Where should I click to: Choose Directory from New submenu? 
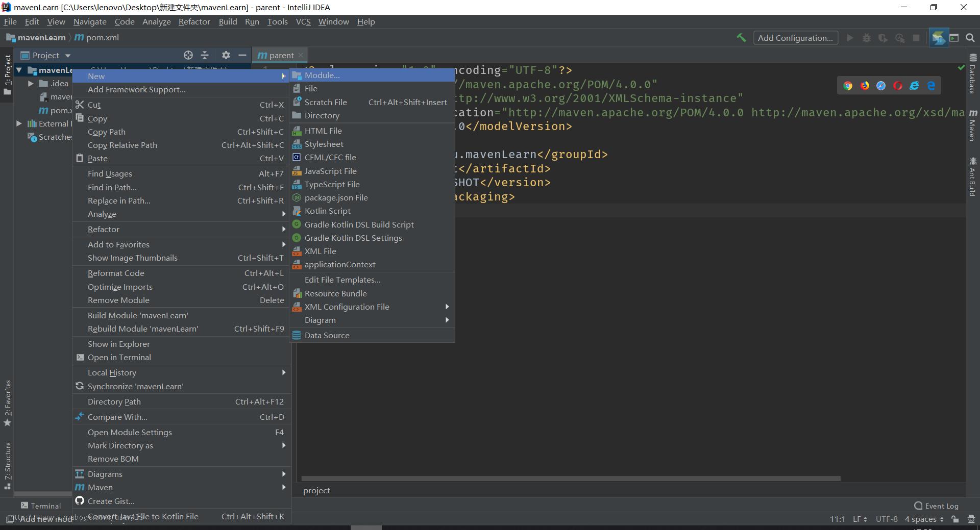[x=372, y=115]
